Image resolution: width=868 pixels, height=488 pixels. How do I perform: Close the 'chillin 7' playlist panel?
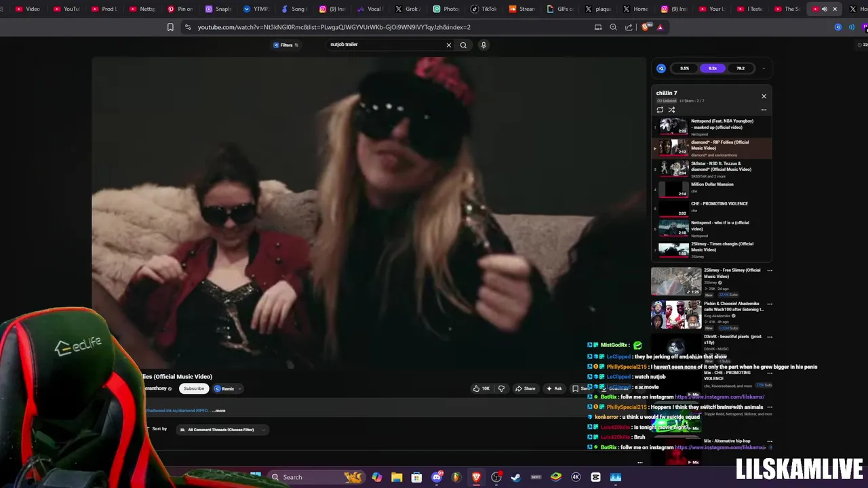(x=764, y=96)
